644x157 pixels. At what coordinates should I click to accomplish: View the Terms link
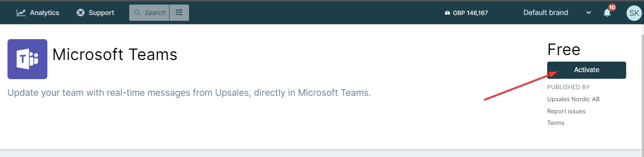click(x=556, y=123)
